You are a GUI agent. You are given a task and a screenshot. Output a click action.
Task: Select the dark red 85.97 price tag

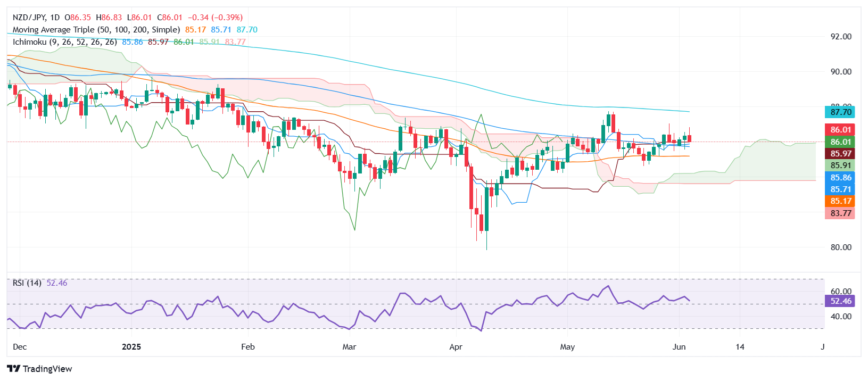840,153
